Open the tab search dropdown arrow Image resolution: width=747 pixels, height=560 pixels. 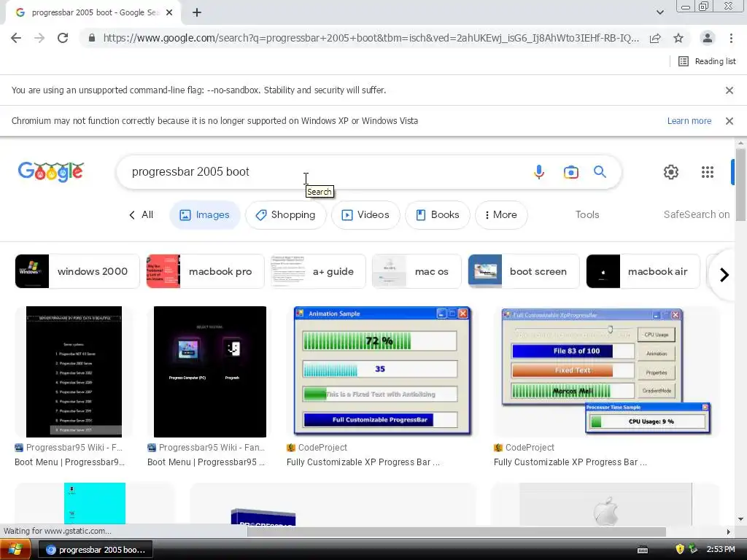pos(659,12)
